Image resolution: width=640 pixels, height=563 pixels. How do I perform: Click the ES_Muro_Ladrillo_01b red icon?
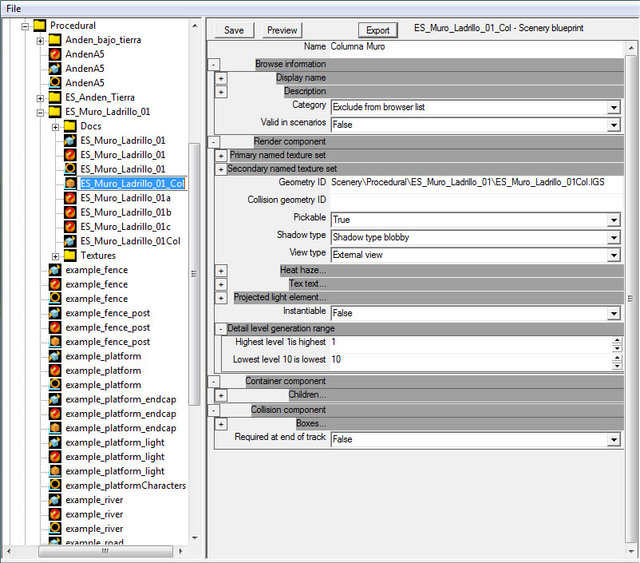[71, 213]
